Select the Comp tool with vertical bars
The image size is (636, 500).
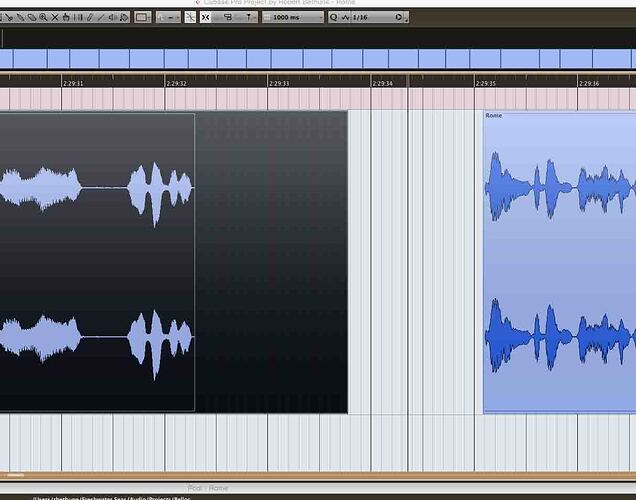pyautogui.click(x=78, y=17)
